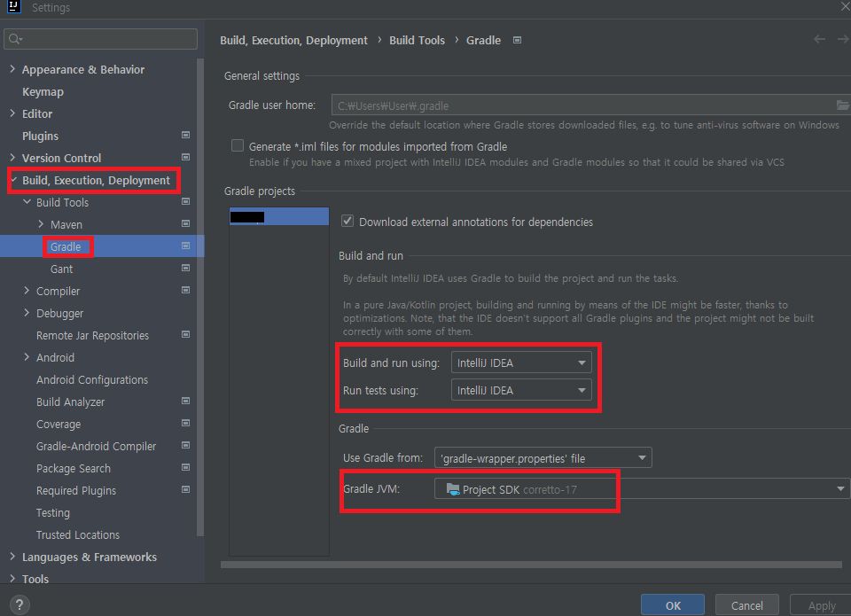
Task: Select Gant under Build Tools
Action: click(x=61, y=269)
